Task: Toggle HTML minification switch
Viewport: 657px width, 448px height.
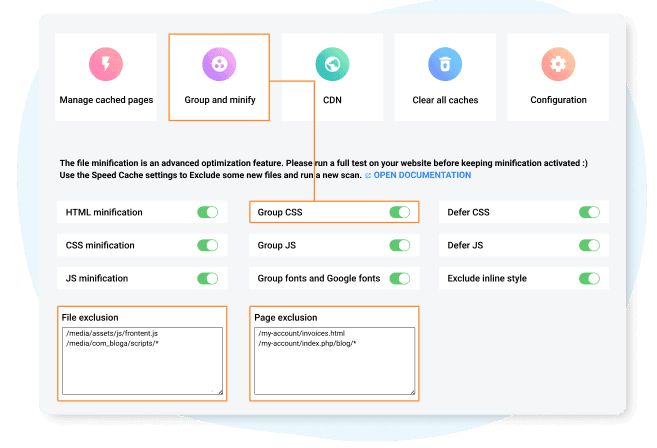Action: tap(208, 212)
